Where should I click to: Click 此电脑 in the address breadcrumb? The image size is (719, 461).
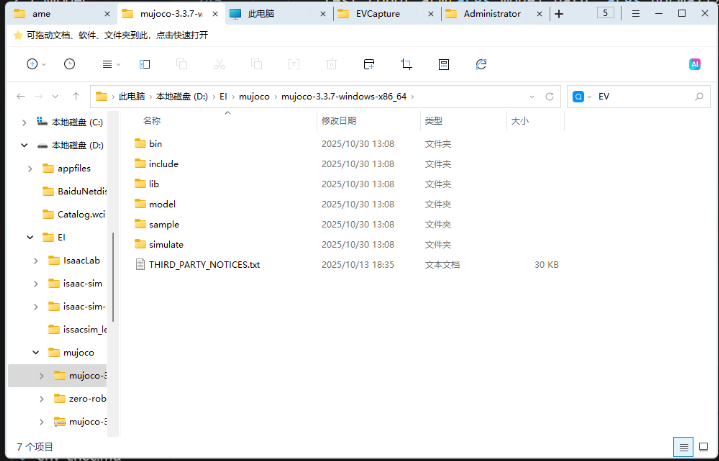(132, 96)
